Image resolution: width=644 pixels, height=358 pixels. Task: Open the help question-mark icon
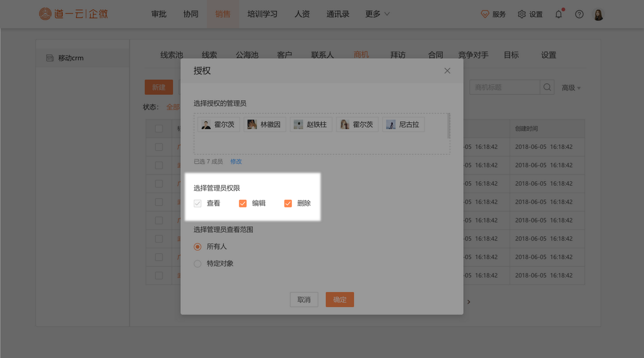click(x=579, y=14)
